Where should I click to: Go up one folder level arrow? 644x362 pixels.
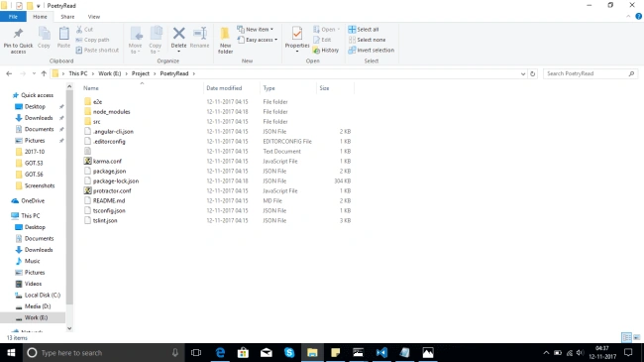pos(44,73)
